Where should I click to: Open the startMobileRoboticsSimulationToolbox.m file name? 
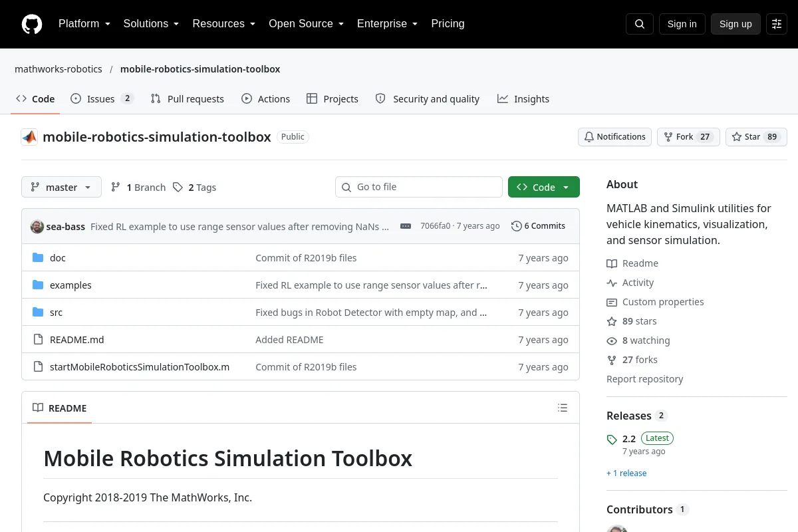(140, 367)
